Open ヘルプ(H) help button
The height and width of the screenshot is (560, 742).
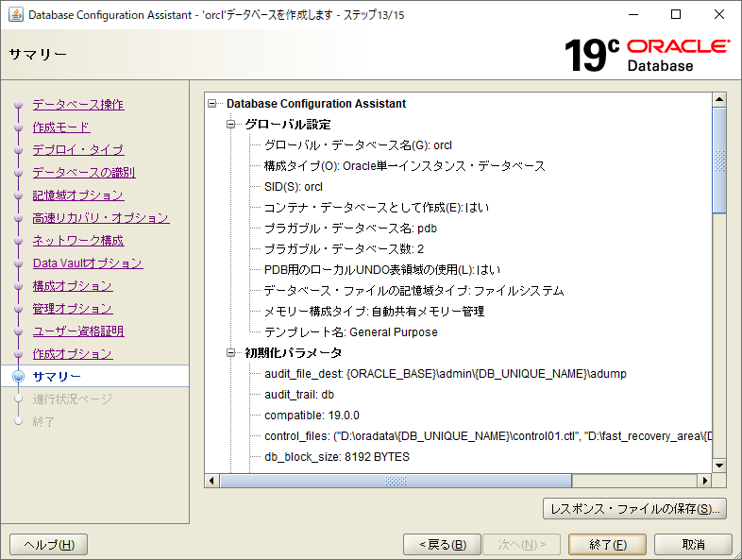pos(49,544)
